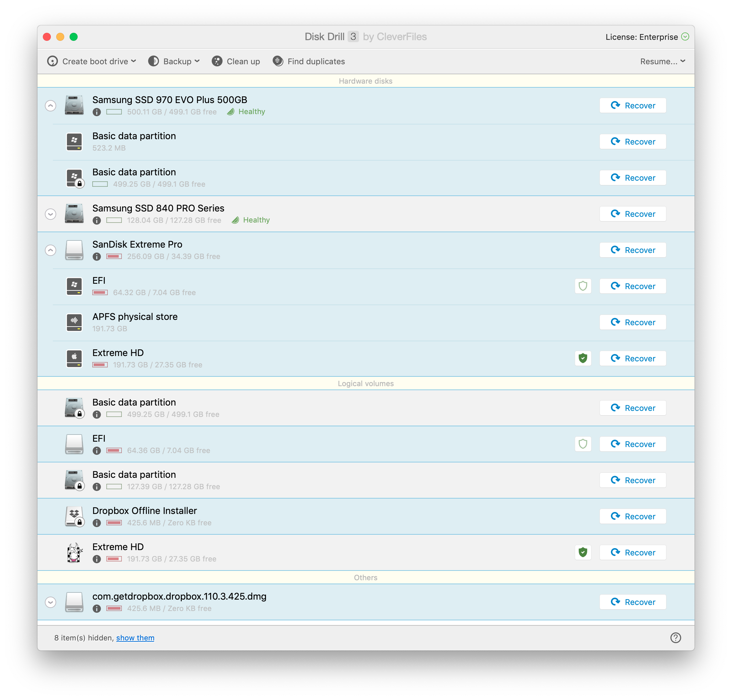732x700 pixels.
Task: Open the Resume... dropdown
Action: pos(662,61)
